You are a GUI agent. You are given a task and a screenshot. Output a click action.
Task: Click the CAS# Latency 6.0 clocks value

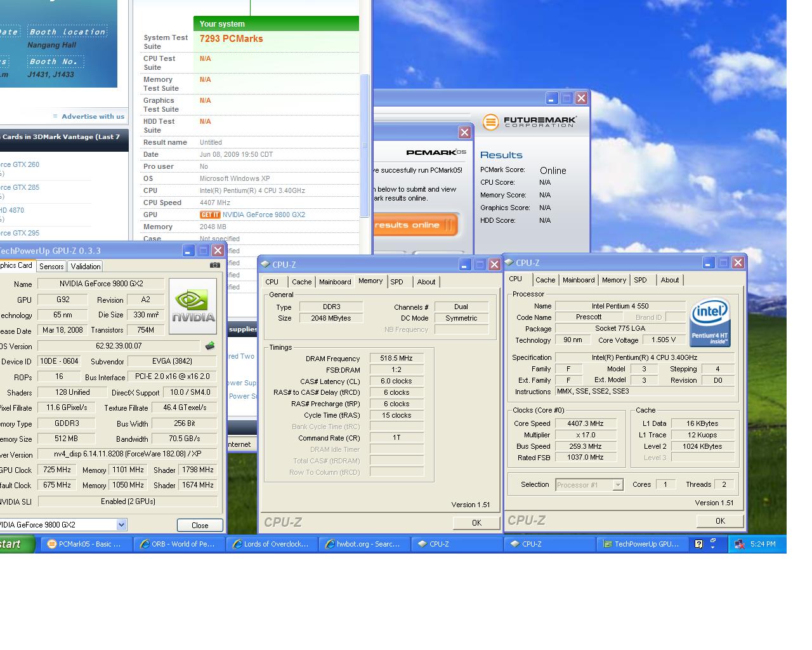[396, 381]
